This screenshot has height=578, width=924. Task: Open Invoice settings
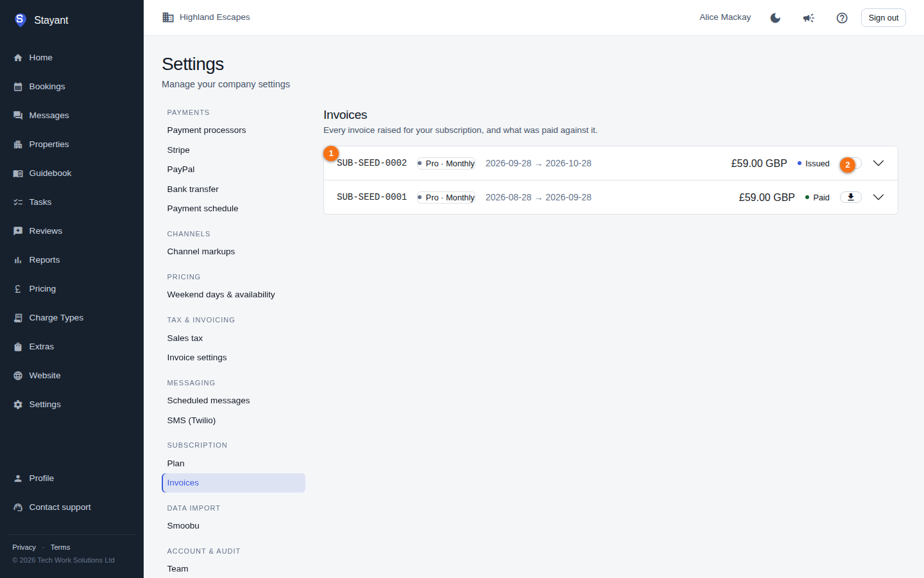[x=234, y=358]
